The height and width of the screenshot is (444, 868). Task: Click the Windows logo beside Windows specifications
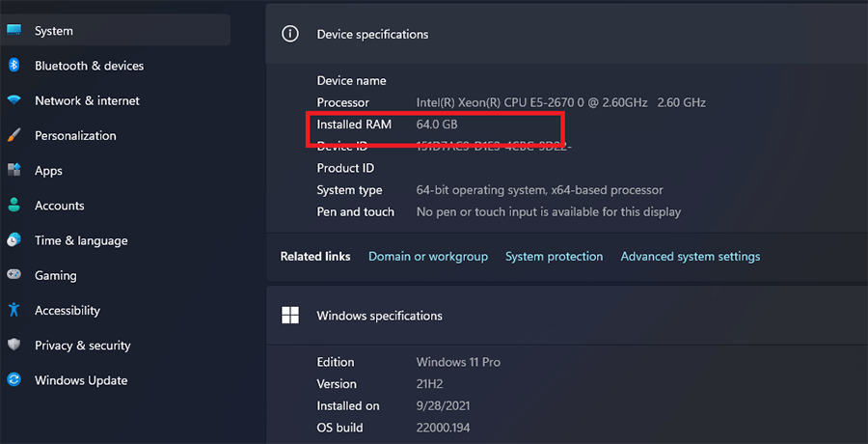(x=289, y=316)
